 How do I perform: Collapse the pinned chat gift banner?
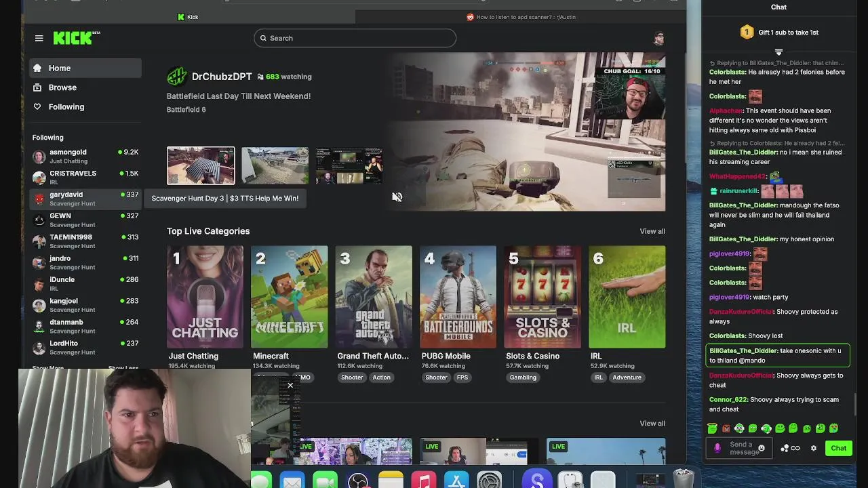[x=778, y=52]
